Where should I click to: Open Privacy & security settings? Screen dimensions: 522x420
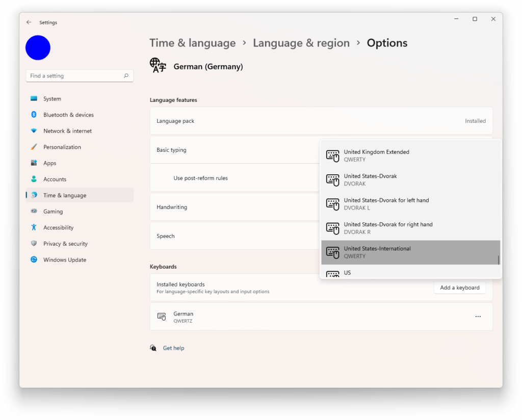coord(65,244)
